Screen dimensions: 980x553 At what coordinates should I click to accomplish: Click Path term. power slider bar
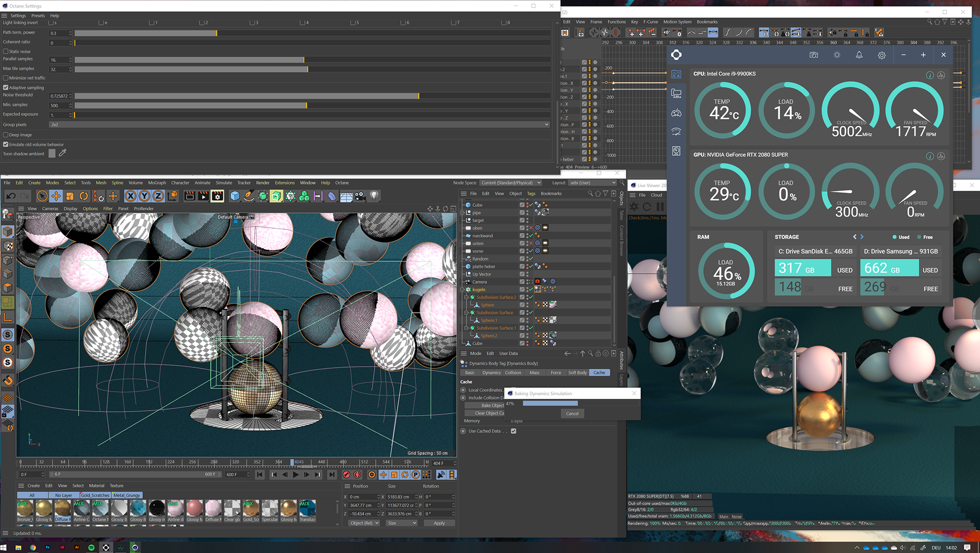point(312,33)
